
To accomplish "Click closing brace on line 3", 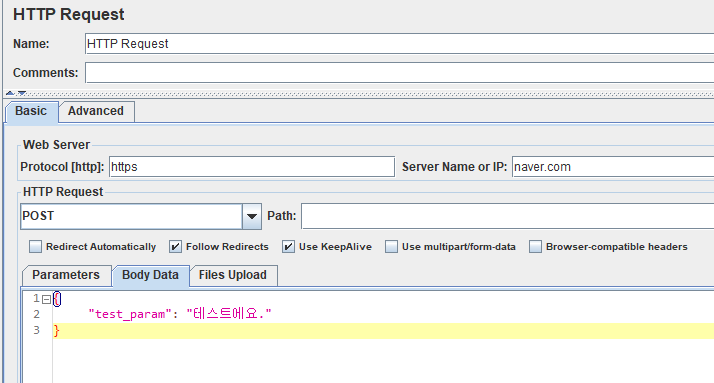I will coord(56,331).
